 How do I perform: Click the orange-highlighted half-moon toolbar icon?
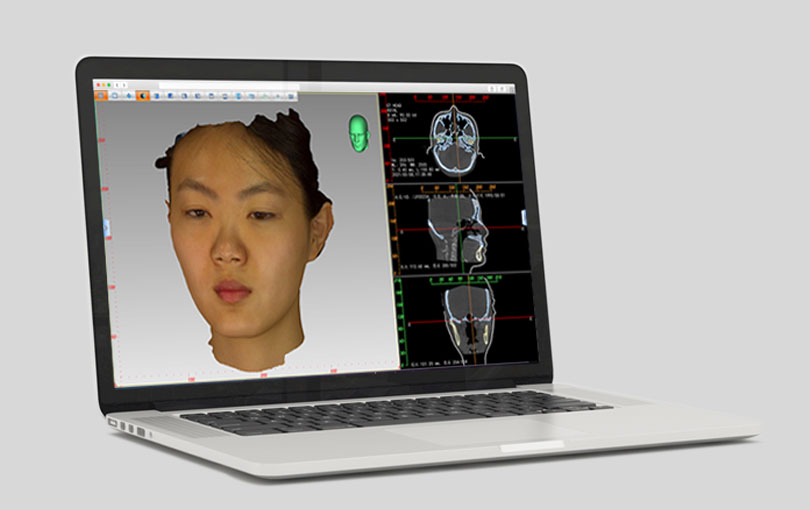pos(143,95)
